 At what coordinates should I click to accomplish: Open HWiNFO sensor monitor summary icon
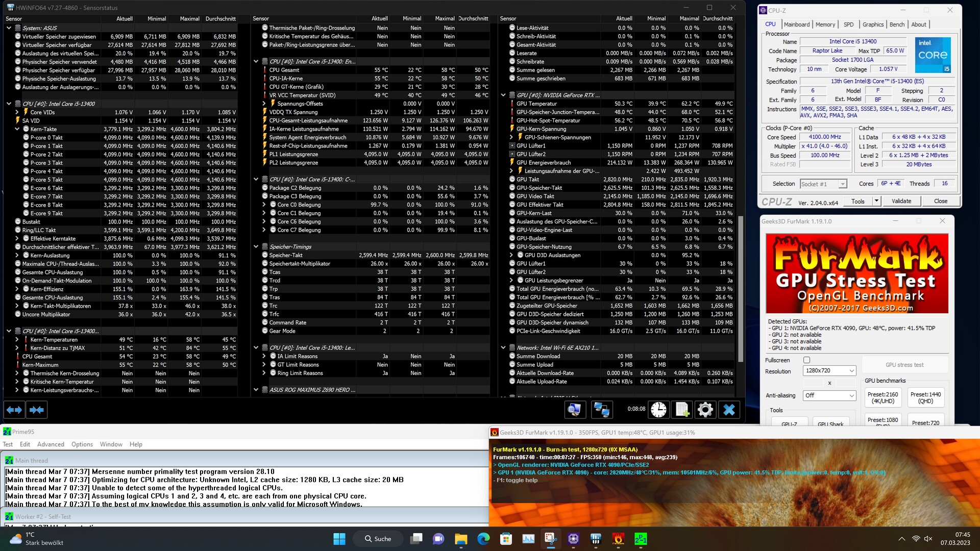pos(575,410)
